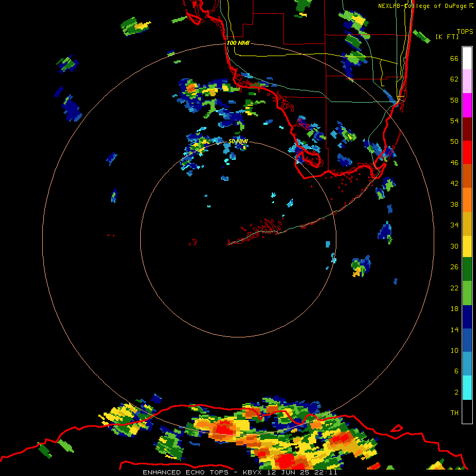Click the '18' scale label
476x476 pixels.
[454, 309]
